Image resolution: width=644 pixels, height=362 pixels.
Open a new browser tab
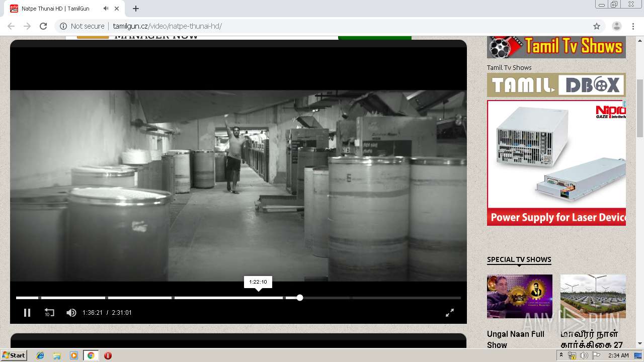tap(136, 9)
